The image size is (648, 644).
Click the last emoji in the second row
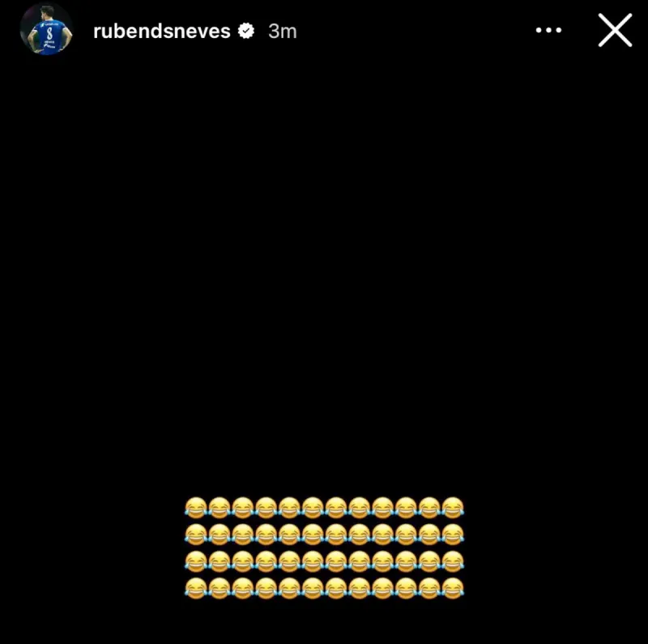tap(453, 535)
